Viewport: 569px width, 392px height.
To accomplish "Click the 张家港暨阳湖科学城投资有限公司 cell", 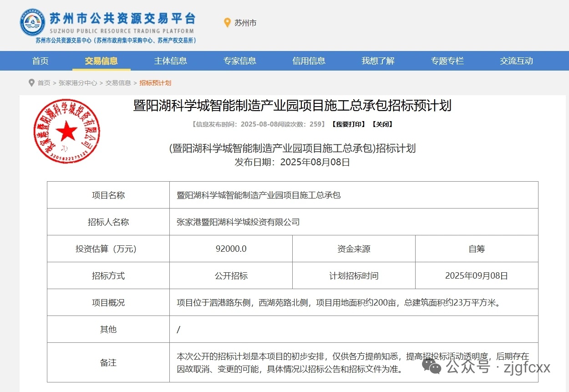I will [354, 222].
